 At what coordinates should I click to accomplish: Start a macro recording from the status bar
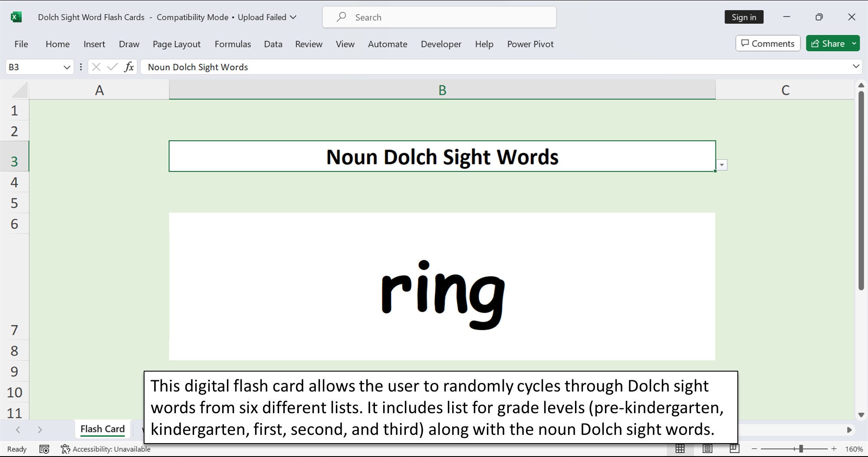point(45,449)
